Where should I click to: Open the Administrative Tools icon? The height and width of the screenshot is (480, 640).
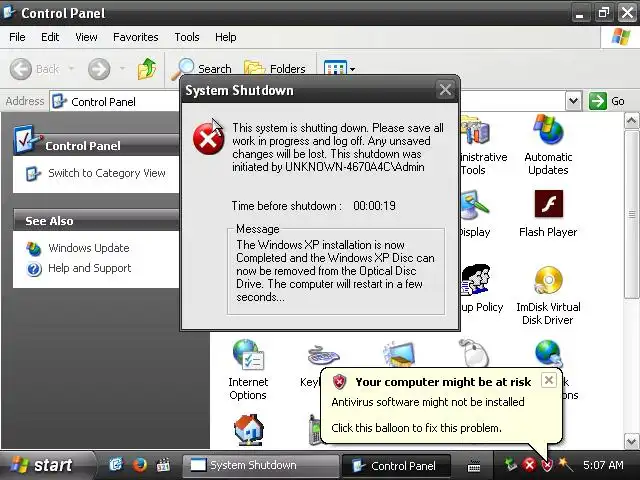(482, 145)
